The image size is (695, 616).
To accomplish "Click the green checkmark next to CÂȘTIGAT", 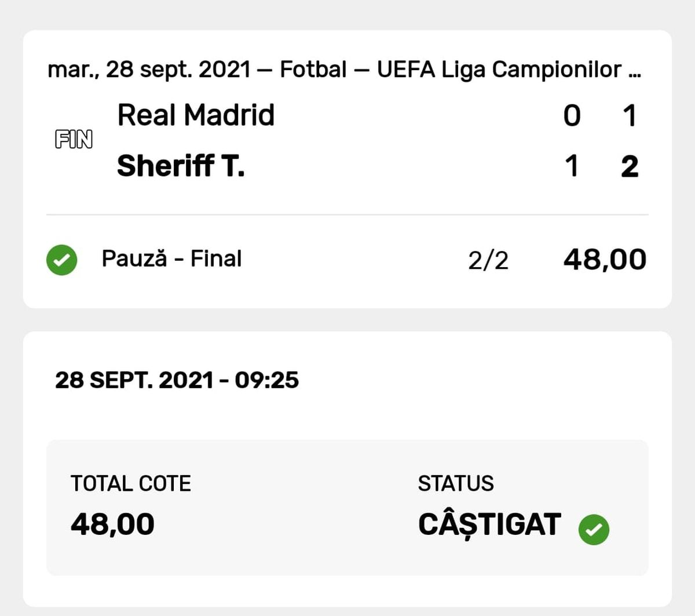I will (595, 528).
